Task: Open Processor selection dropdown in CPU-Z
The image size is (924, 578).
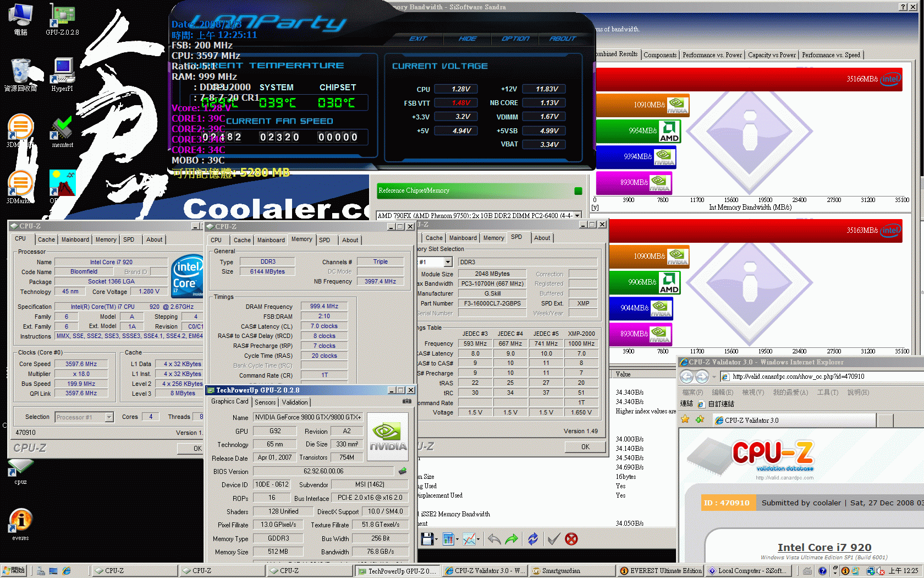Action: pyautogui.click(x=109, y=417)
